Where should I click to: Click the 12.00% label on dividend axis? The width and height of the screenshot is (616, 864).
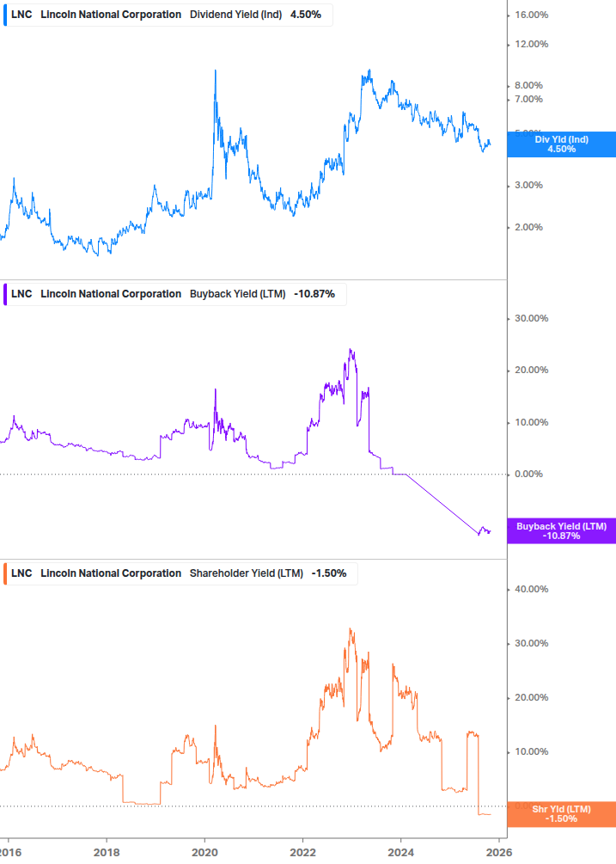(531, 44)
